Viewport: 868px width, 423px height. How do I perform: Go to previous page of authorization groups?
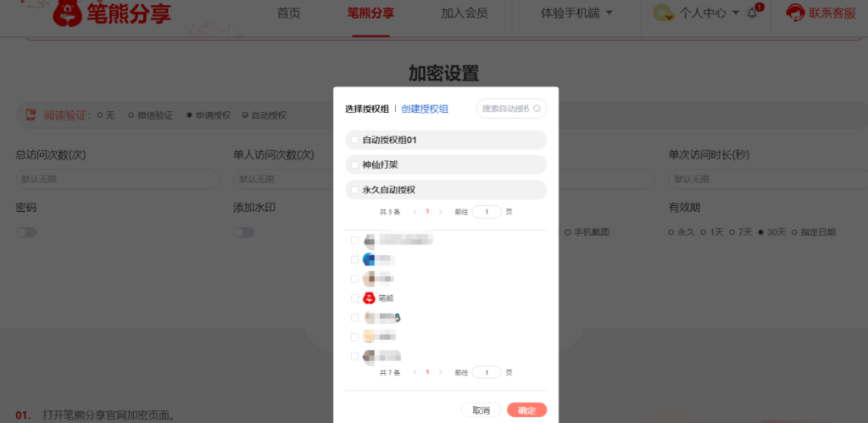tap(415, 212)
